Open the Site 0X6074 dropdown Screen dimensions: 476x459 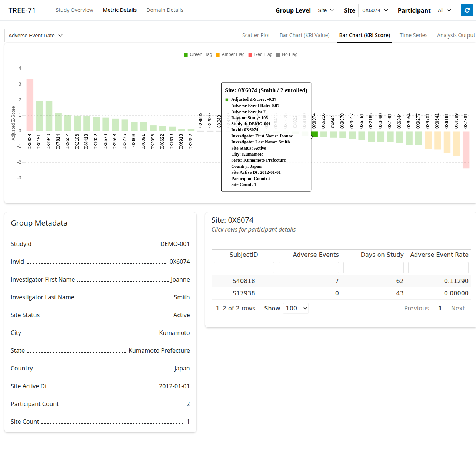[x=375, y=10]
